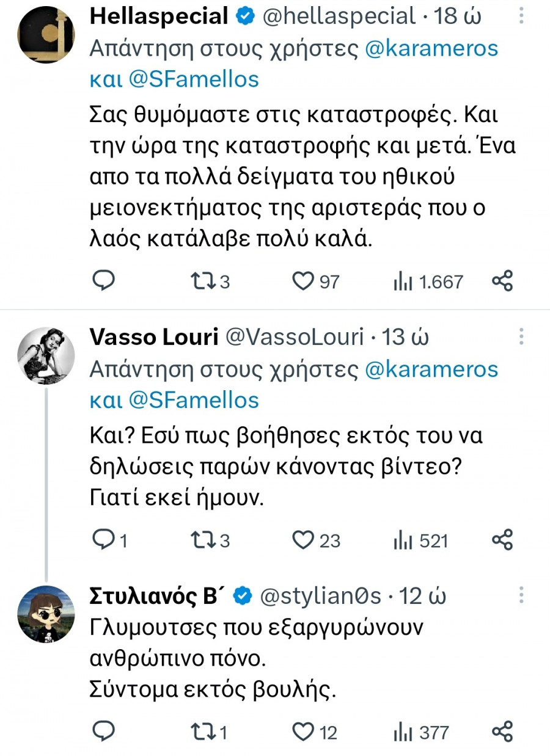The image size is (550, 756).
Task: Share Vasso Louri's tweet
Action: pyautogui.click(x=502, y=540)
